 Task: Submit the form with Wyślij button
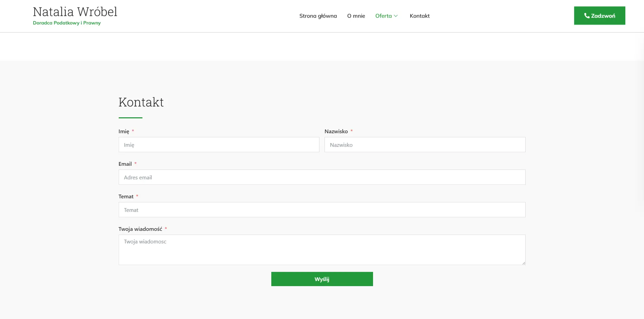[x=322, y=279]
